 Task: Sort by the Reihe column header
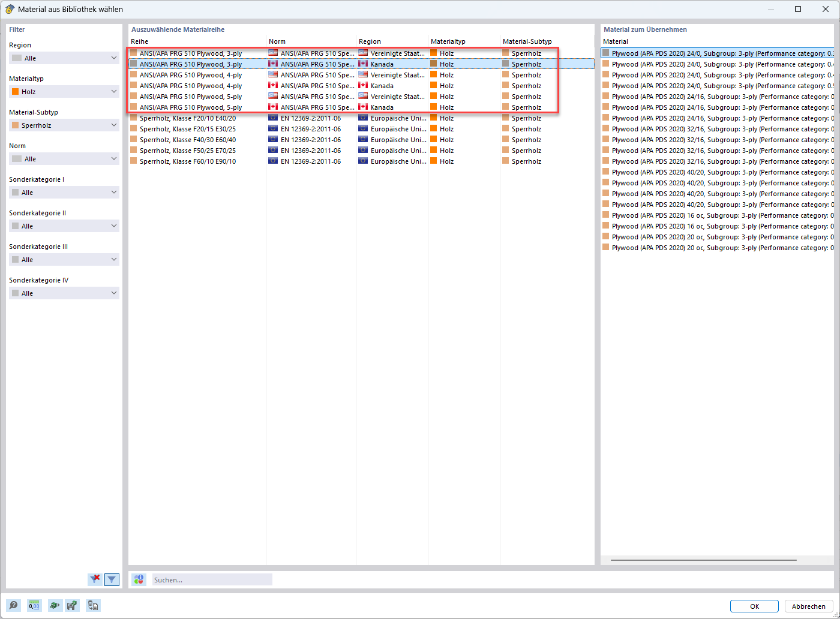(x=197, y=41)
